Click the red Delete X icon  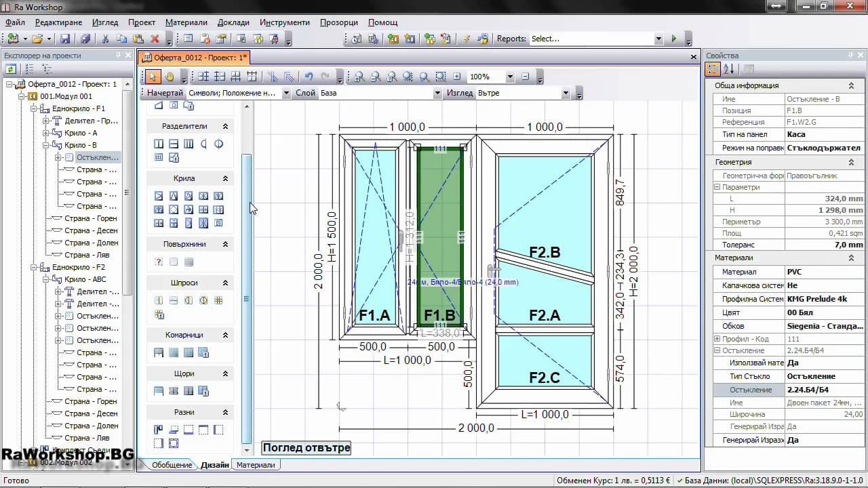tap(155, 39)
